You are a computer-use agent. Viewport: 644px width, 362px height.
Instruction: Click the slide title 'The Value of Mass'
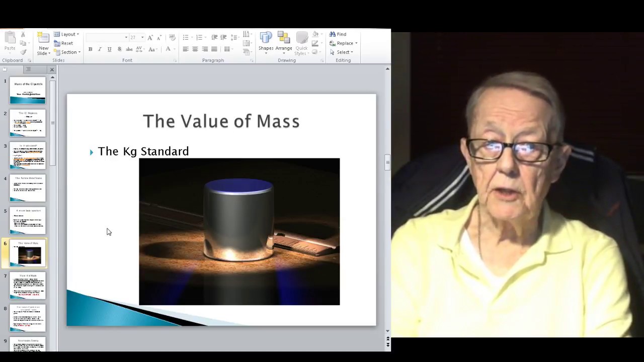point(221,121)
